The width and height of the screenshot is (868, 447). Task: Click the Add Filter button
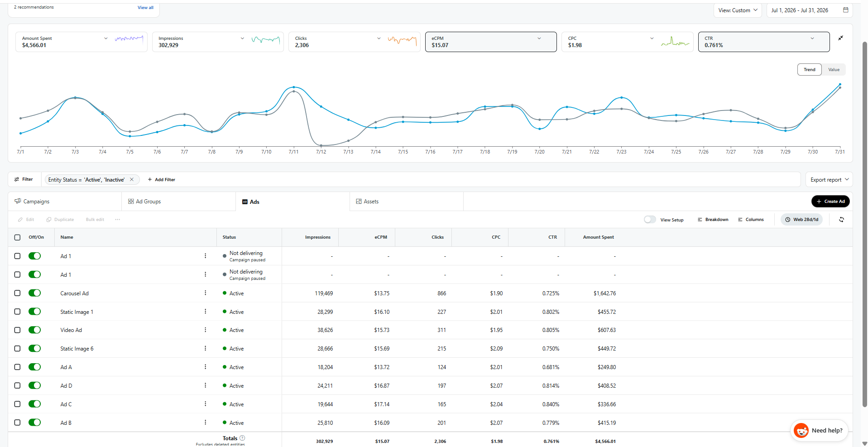point(162,179)
